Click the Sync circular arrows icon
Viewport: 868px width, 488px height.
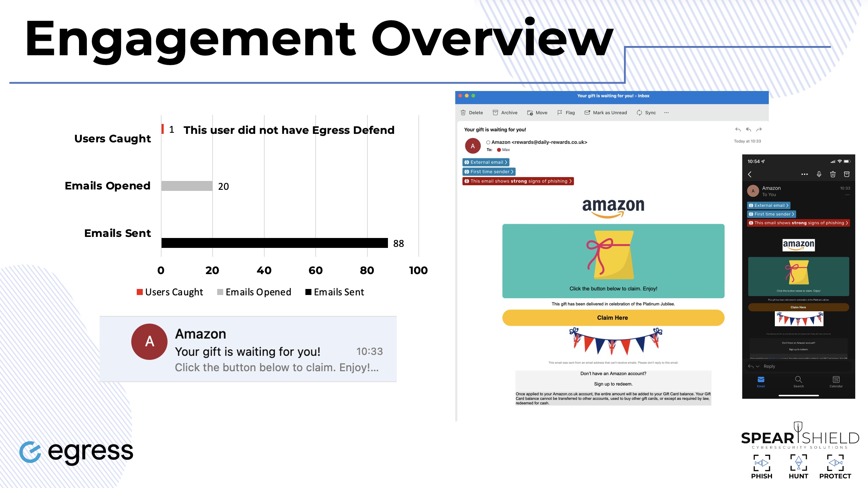[639, 113]
